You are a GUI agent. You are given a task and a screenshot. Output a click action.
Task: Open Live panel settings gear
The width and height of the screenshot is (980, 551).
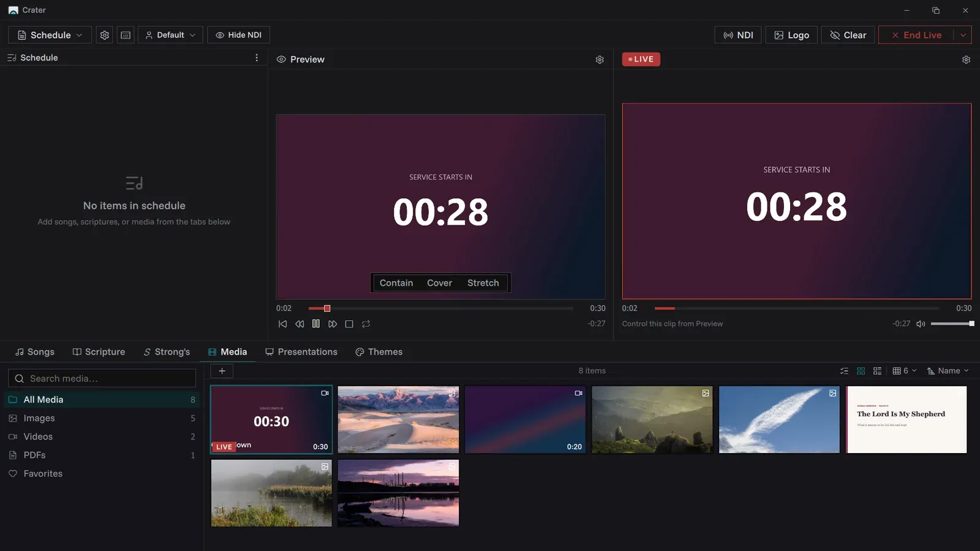[x=966, y=59]
